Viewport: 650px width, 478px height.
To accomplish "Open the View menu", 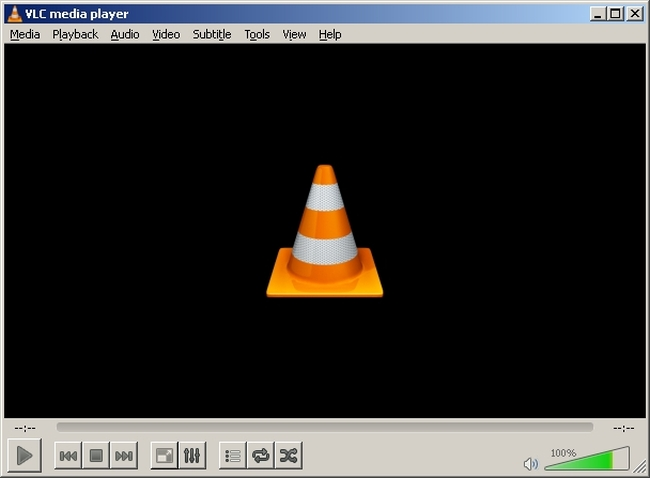I will 294,34.
